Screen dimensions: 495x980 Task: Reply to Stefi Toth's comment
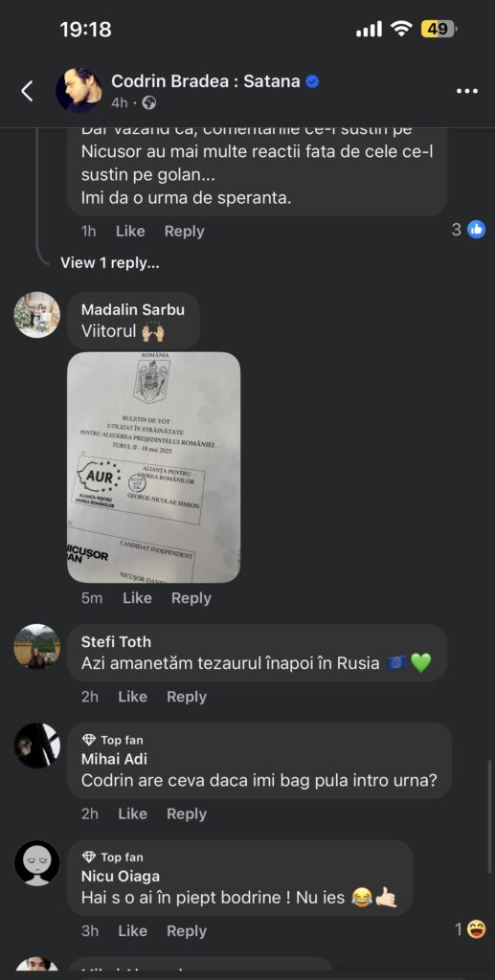pyautogui.click(x=187, y=697)
